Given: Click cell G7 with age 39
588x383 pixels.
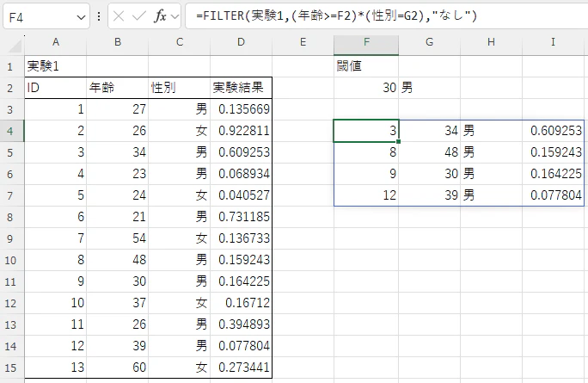Looking at the screenshot, I should (429, 195).
